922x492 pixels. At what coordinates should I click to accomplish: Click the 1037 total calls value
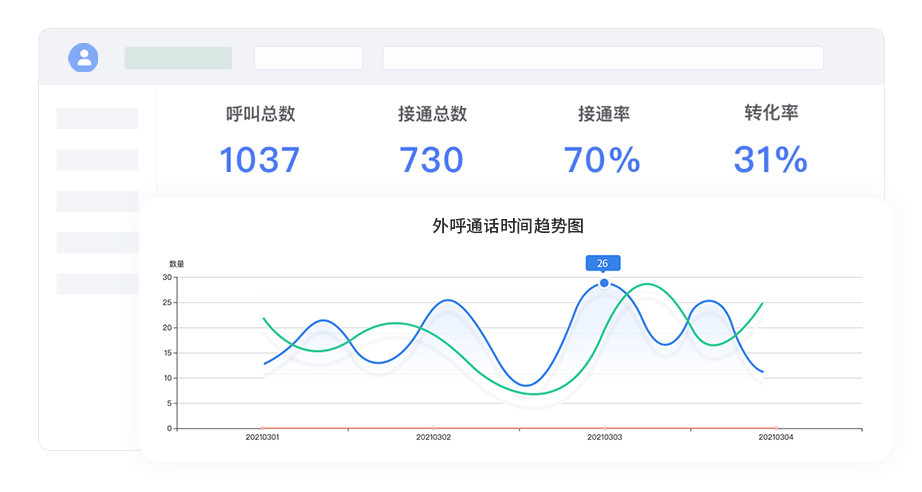click(260, 160)
